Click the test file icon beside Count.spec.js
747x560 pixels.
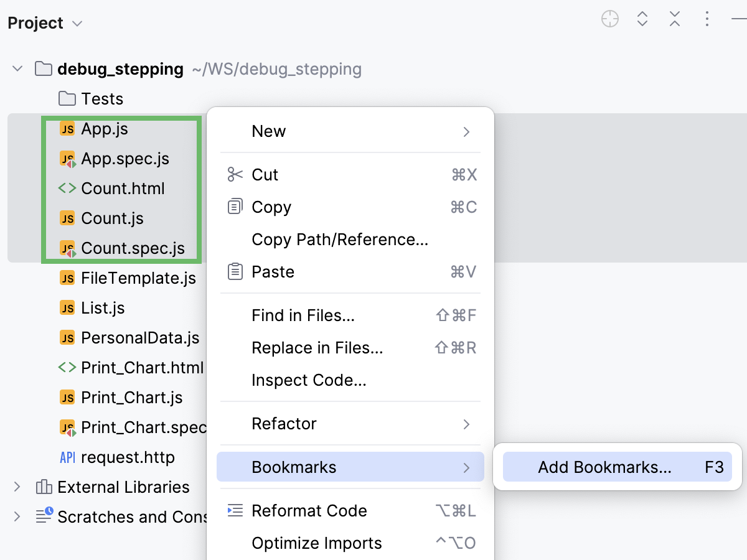point(68,248)
